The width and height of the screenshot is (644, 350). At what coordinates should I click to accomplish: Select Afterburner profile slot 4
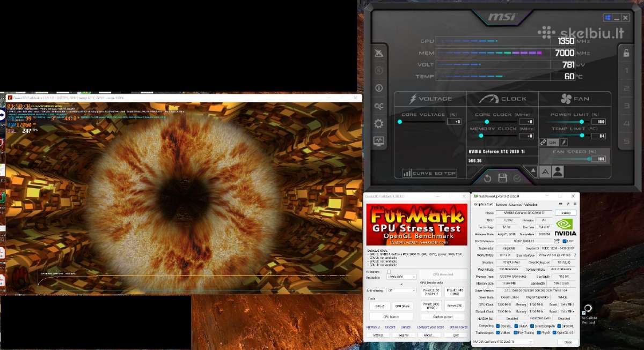point(626,123)
